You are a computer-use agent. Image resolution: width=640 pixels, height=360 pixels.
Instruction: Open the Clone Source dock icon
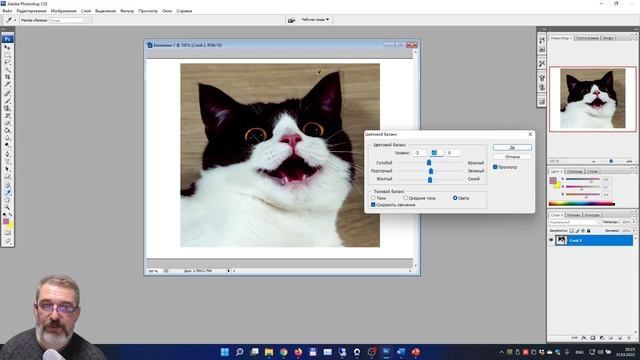pyautogui.click(x=542, y=87)
